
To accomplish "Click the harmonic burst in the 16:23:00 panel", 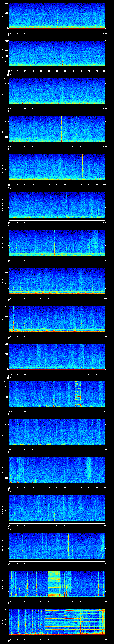I will (78, 394).
